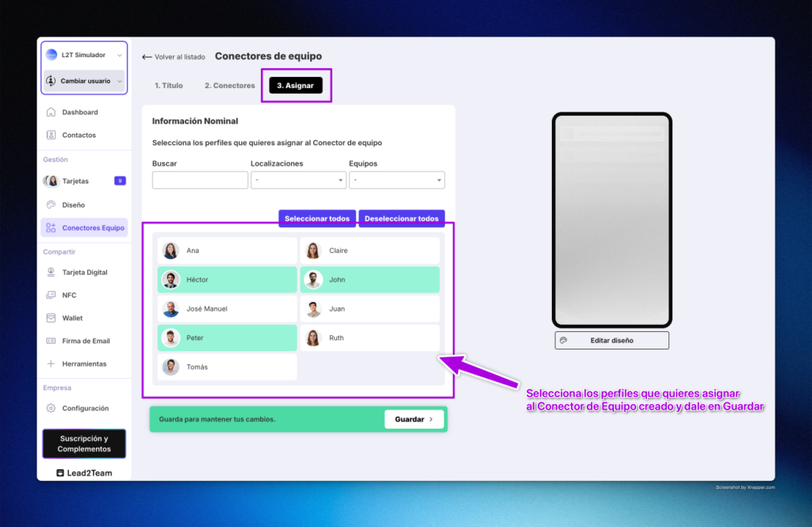Click the Dashboard home icon
The width and height of the screenshot is (812, 527).
click(x=51, y=113)
